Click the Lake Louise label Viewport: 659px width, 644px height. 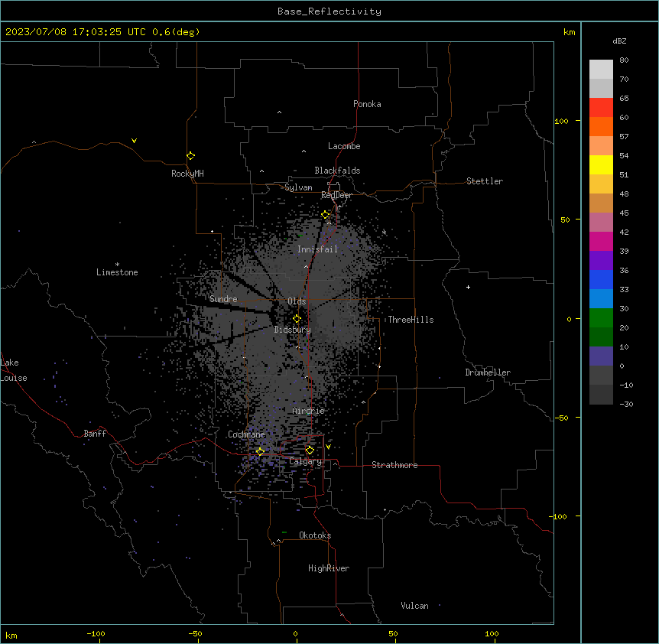14,370
